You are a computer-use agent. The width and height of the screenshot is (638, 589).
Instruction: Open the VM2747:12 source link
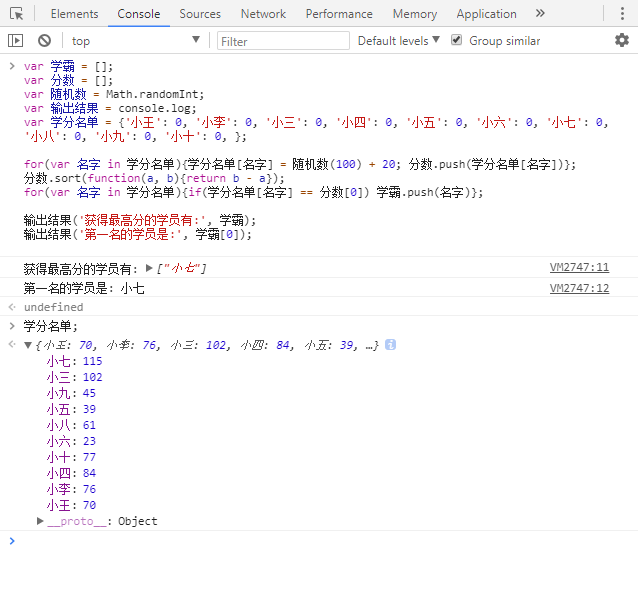579,288
